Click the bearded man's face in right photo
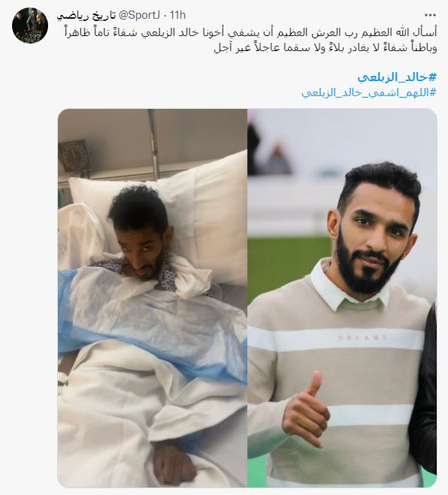 pos(373,240)
